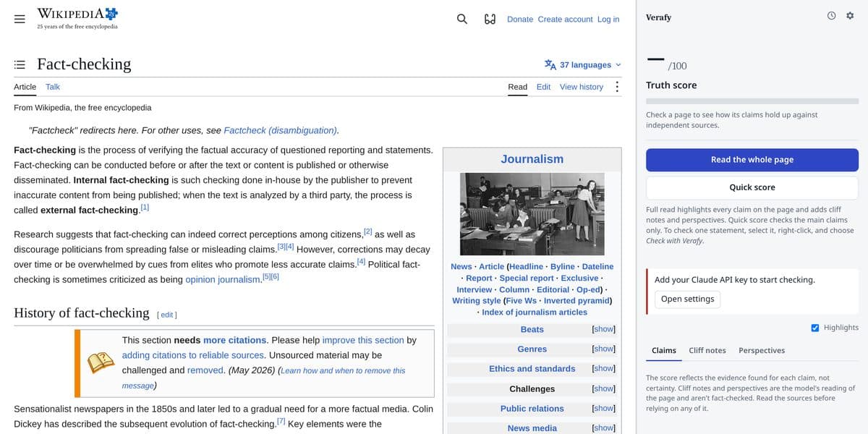Open the Writing style link
This screenshot has width=868, height=434.
pyautogui.click(x=477, y=301)
